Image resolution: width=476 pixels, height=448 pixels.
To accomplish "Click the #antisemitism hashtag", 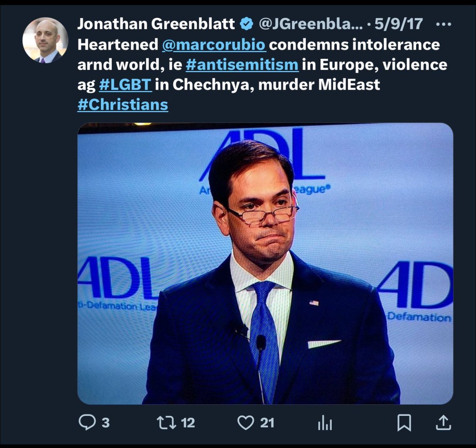I will (x=242, y=64).
